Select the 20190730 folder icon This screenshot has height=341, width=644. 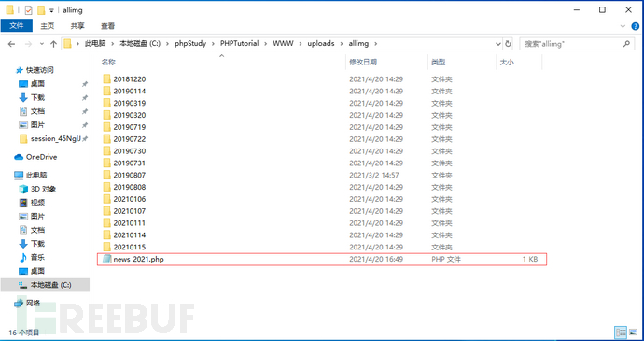(106, 151)
